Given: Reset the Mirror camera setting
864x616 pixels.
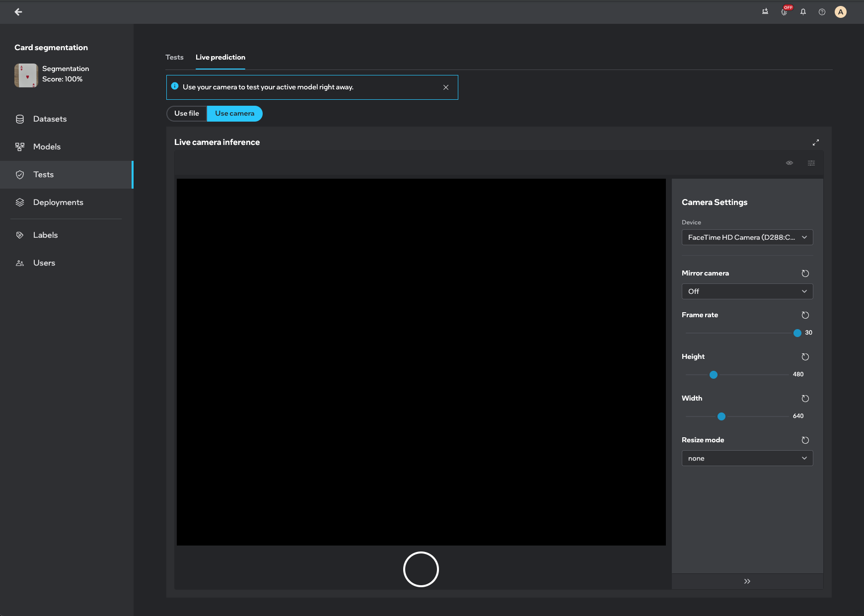Looking at the screenshot, I should (x=805, y=274).
